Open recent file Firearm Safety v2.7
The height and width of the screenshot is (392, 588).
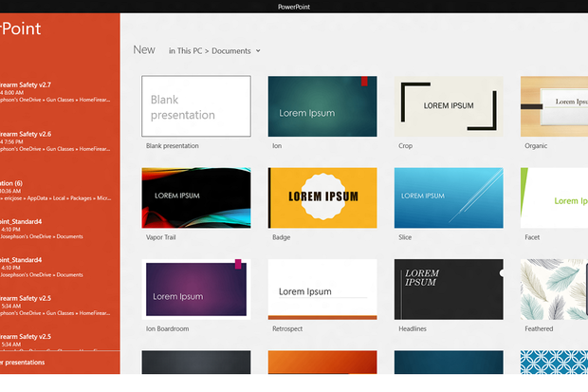[x=56, y=92]
